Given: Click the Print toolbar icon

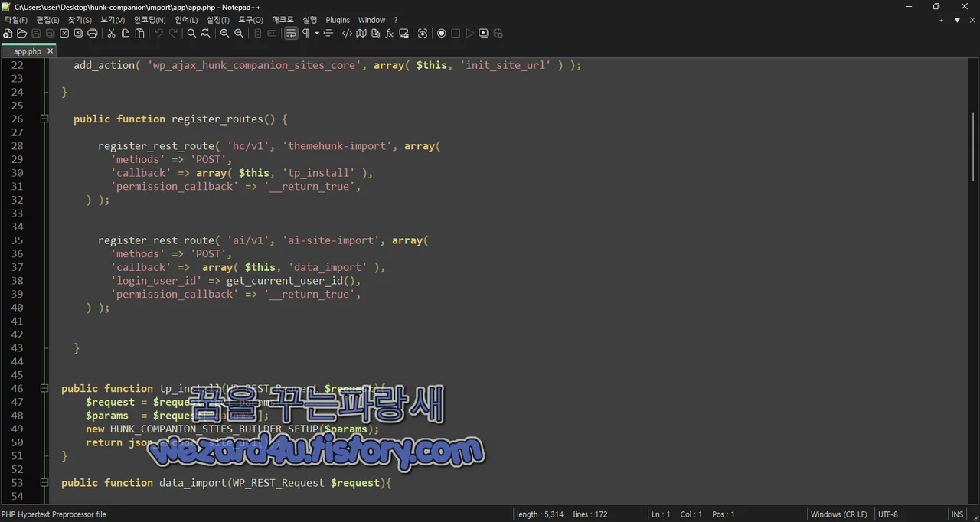Looking at the screenshot, I should (x=93, y=33).
